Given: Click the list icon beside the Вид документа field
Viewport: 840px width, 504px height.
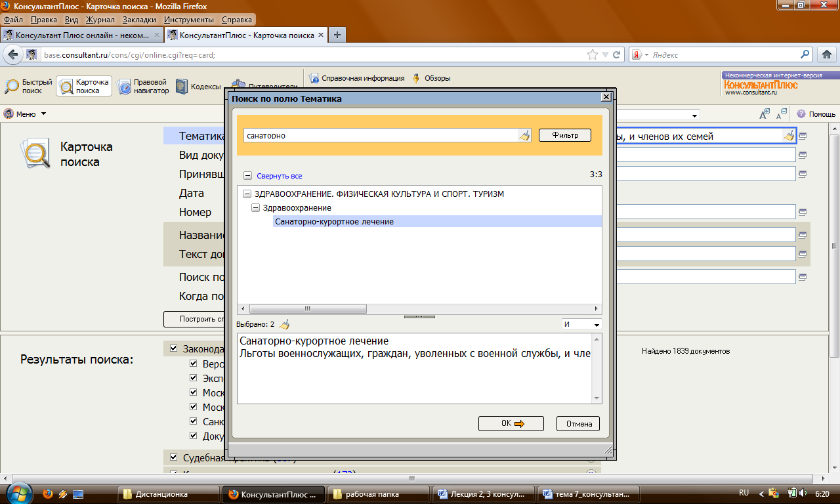Looking at the screenshot, I should click(x=803, y=156).
